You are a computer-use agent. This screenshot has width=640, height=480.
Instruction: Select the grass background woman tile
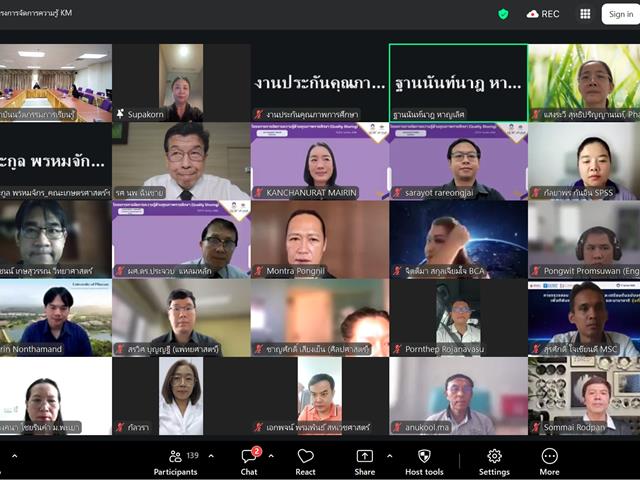(x=584, y=83)
